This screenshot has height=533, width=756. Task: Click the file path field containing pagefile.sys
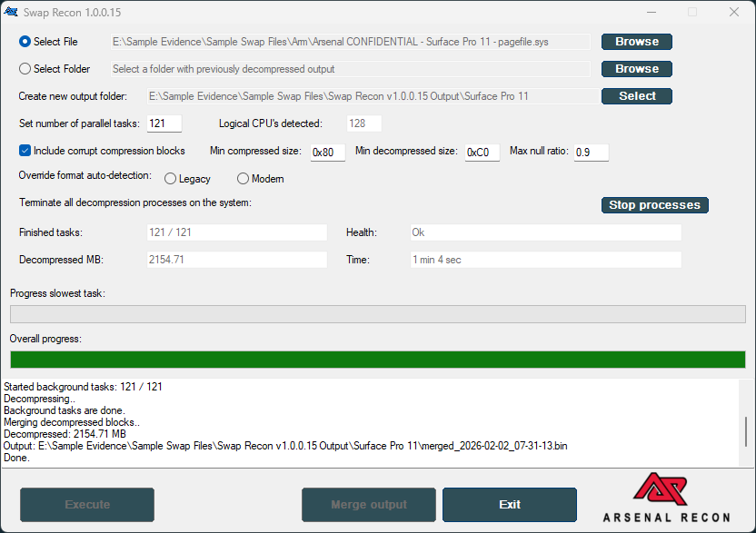[x=351, y=42]
